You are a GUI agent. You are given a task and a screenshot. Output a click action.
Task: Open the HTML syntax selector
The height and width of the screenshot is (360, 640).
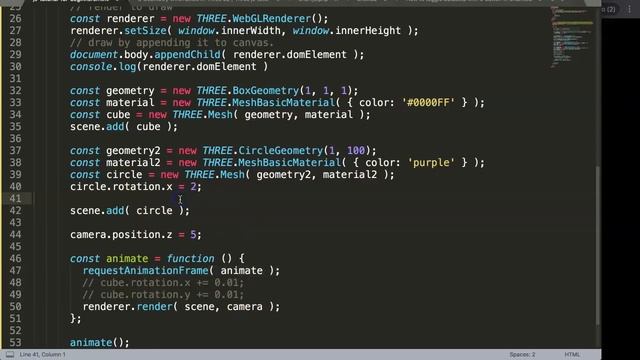[572, 354]
